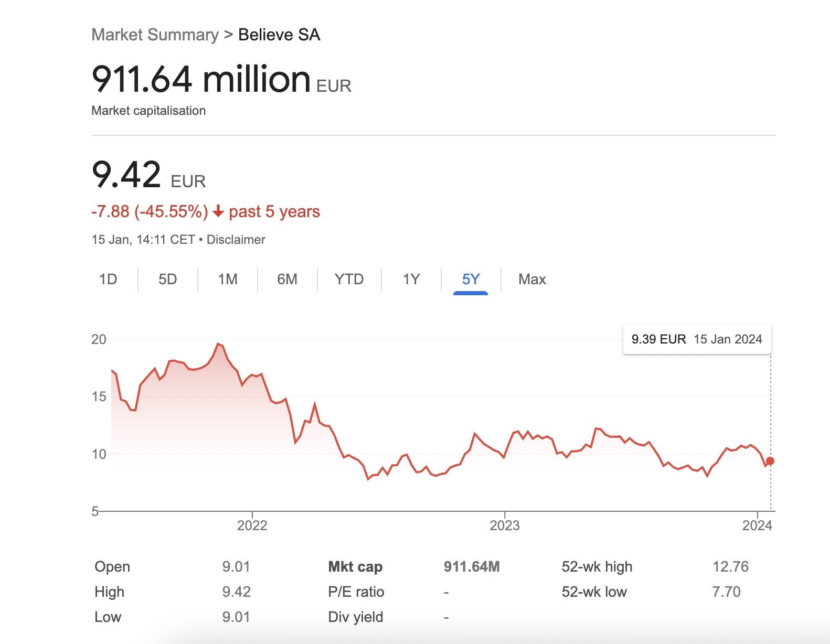Switch chart to 1M range
Viewport: 830px width, 644px height.
pos(228,279)
